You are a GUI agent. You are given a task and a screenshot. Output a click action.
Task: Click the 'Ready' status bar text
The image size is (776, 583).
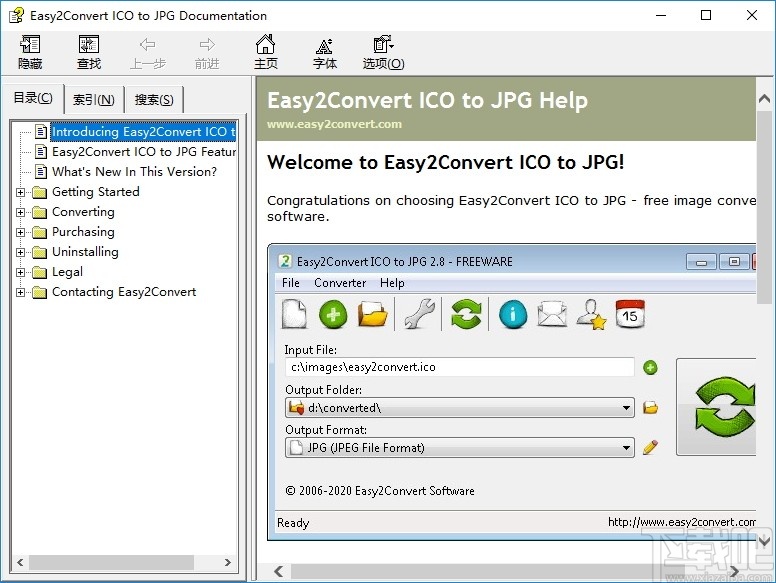[293, 523]
